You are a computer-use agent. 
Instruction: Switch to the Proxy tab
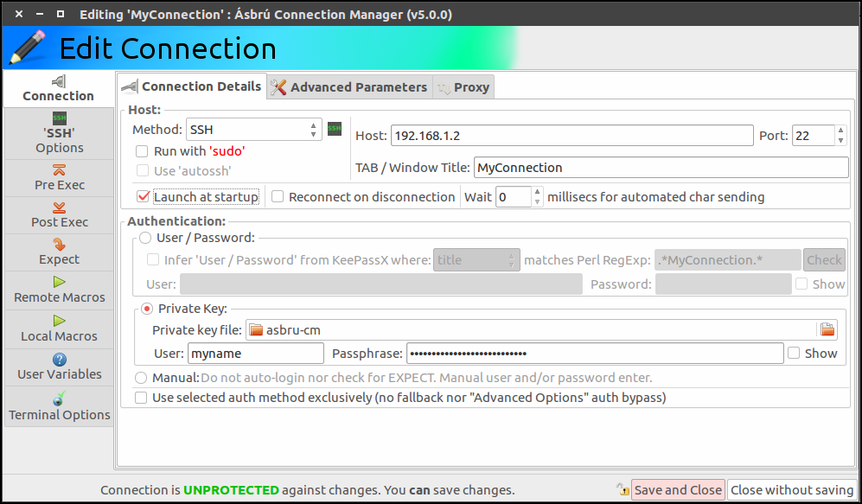point(463,87)
